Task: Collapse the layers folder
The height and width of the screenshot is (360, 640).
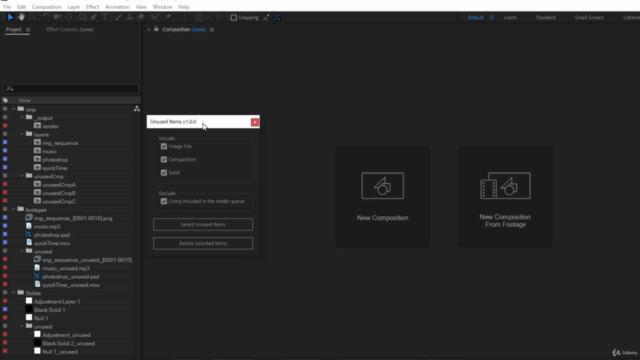Action: [x=22, y=134]
